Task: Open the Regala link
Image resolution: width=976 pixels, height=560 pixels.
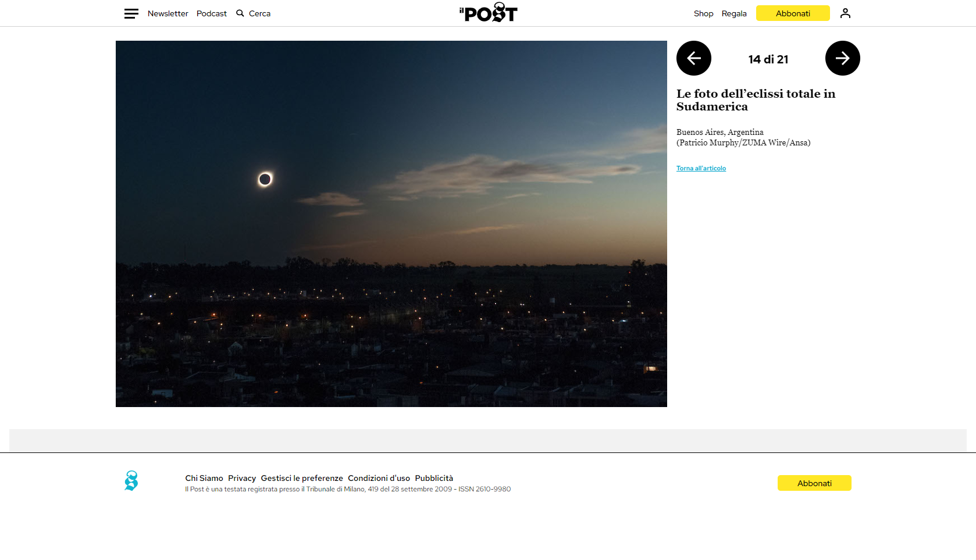Action: point(734,13)
